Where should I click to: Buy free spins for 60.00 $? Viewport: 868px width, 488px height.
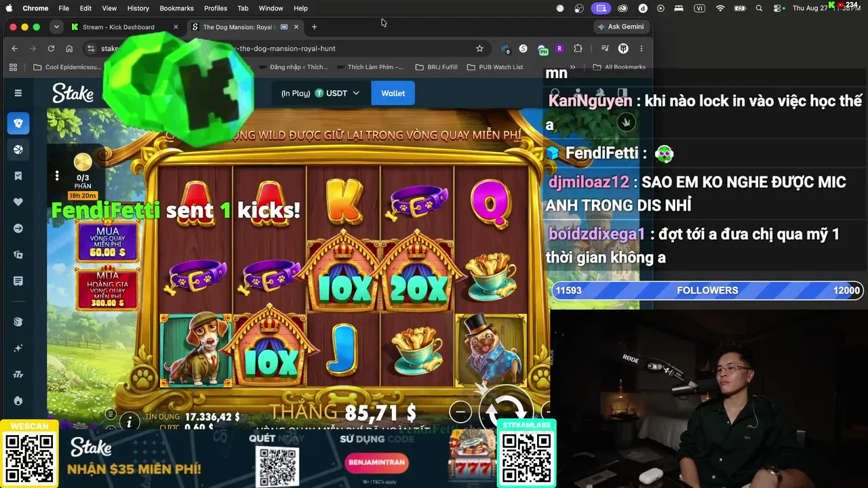tap(108, 241)
